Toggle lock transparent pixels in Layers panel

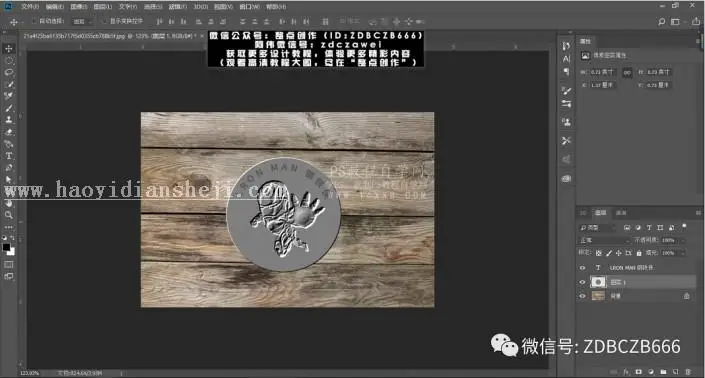pyautogui.click(x=598, y=253)
